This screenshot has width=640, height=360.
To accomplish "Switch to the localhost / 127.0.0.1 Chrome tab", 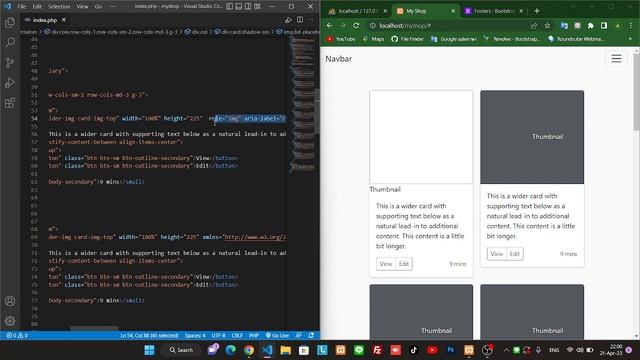I will [x=357, y=11].
